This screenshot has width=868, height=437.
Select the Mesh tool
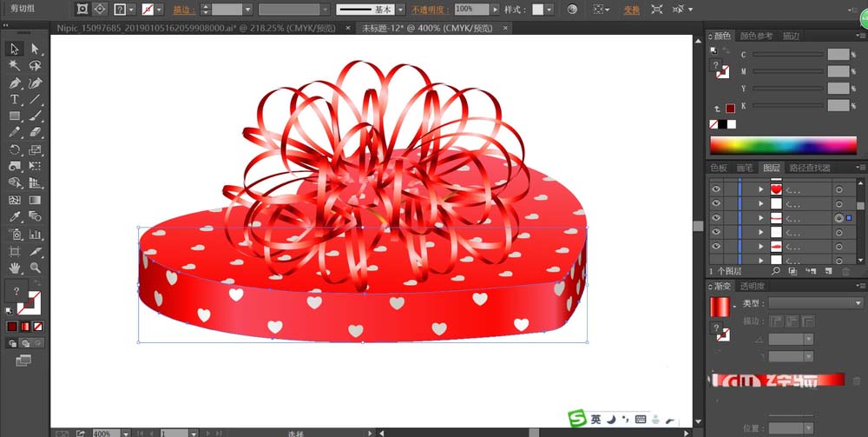15,200
